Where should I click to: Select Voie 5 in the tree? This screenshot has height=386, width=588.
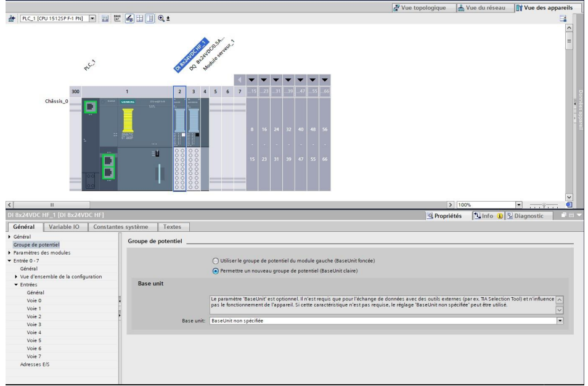[34, 340]
